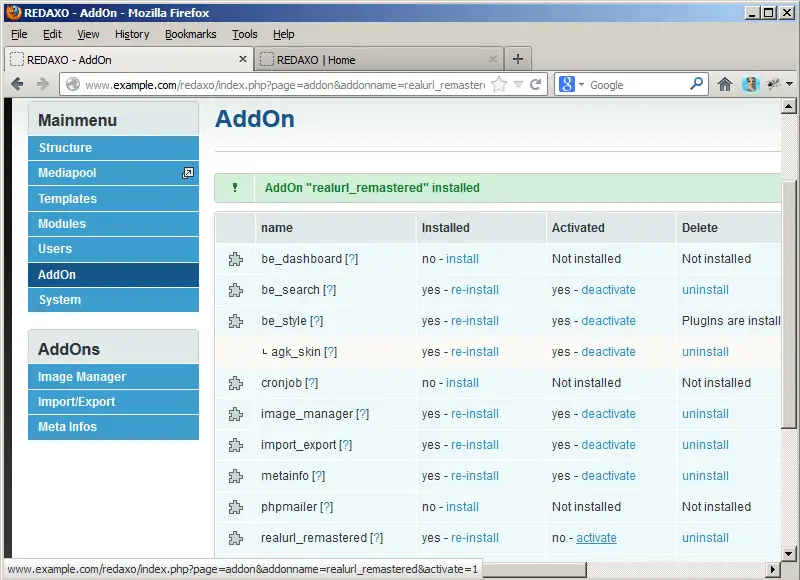Open a new tab with plus button

[x=518, y=59]
